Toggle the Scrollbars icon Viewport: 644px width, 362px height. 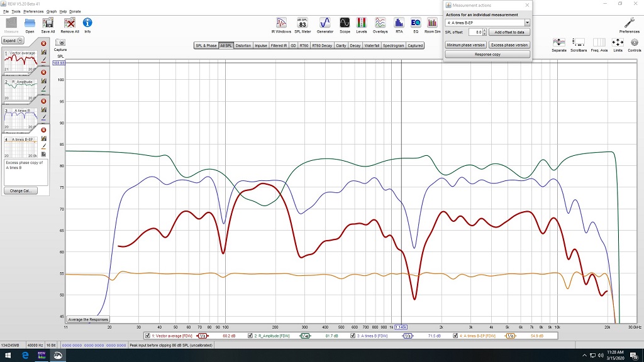[x=579, y=43]
